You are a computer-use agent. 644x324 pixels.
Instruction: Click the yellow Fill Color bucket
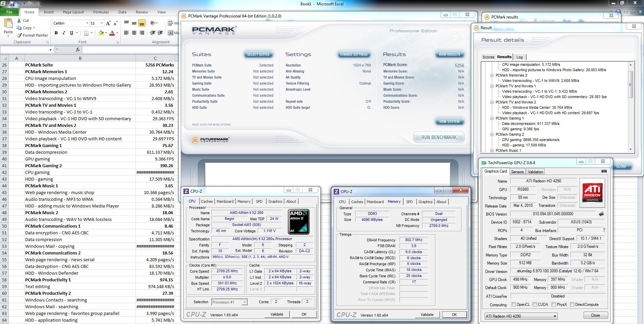tap(101, 33)
